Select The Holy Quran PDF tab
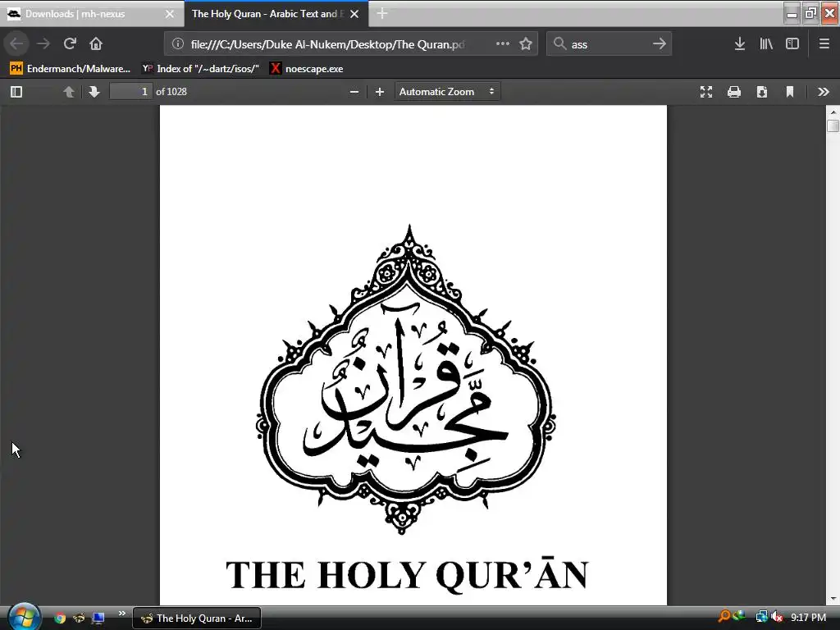 276,14
